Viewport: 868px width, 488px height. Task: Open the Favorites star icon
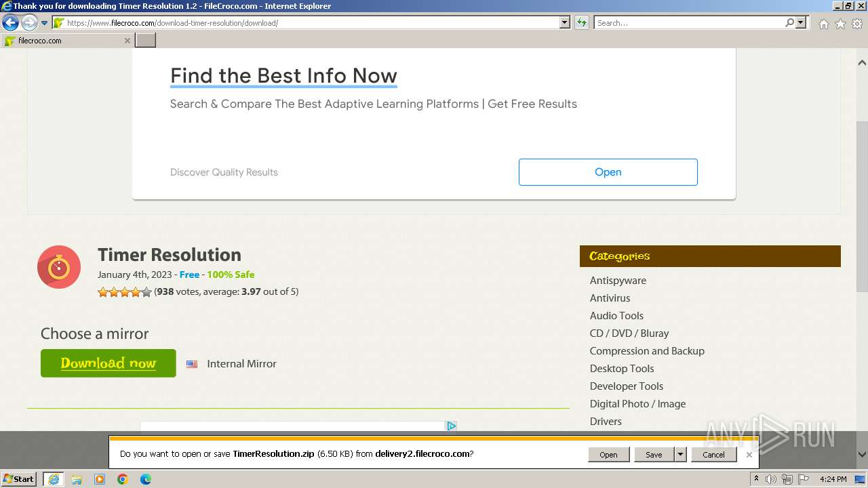coord(840,24)
